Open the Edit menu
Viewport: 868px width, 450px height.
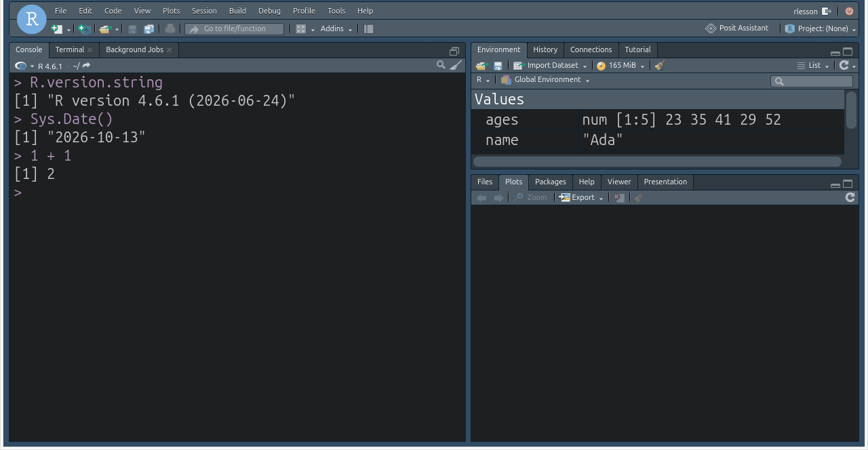pos(85,11)
